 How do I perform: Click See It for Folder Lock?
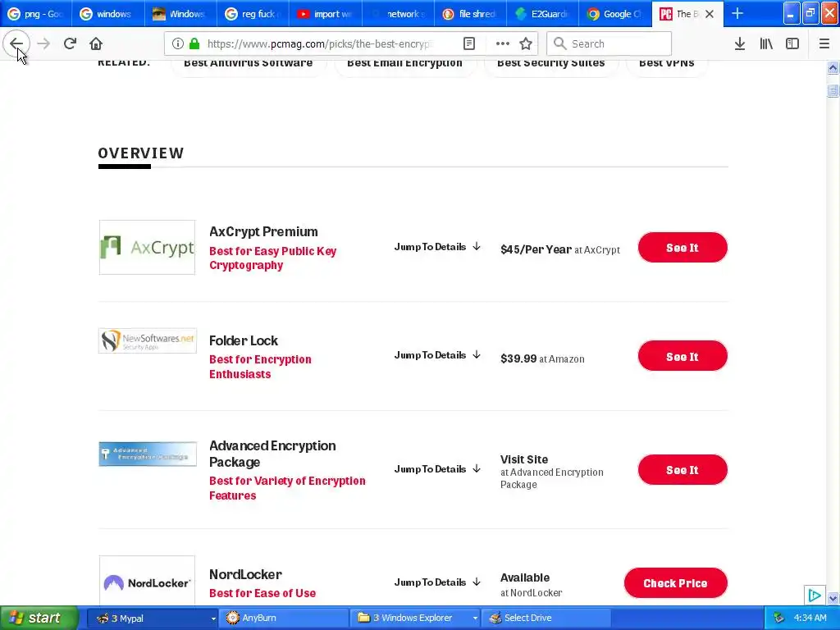click(682, 356)
